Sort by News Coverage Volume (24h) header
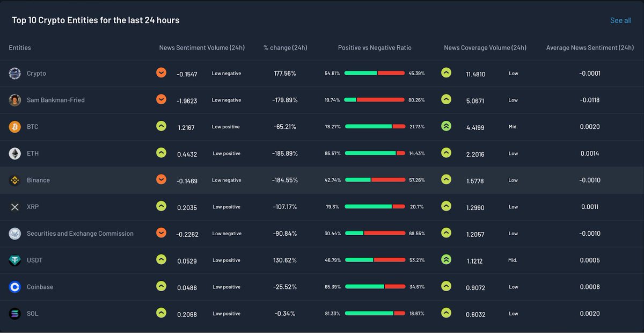Screen dimensions: 644x333 point(485,48)
